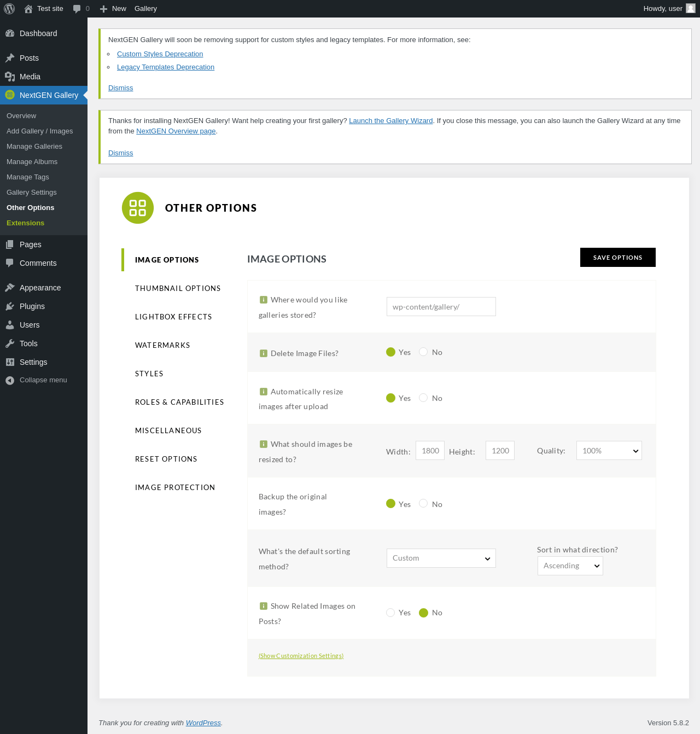Click info icon next to Automatically resize images

point(263,392)
